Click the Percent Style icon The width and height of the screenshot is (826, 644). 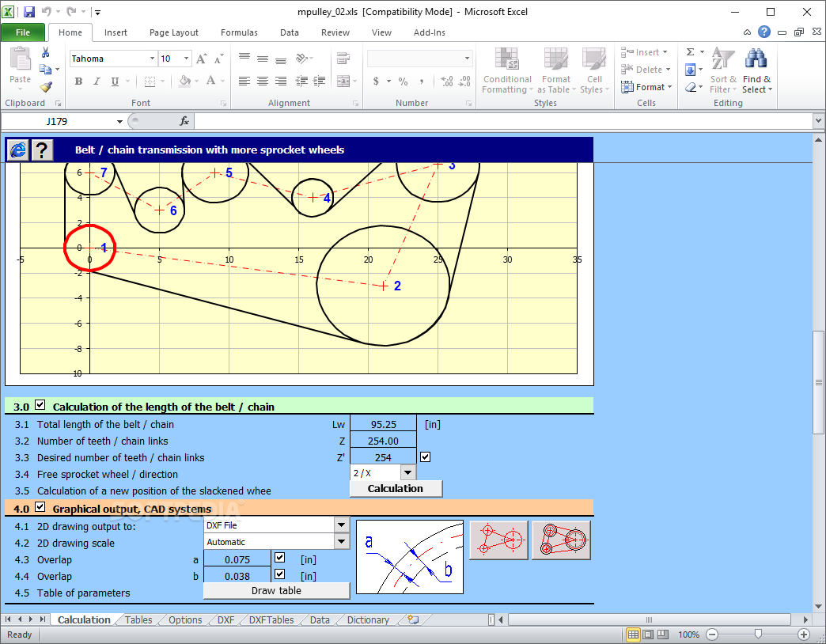pyautogui.click(x=403, y=81)
